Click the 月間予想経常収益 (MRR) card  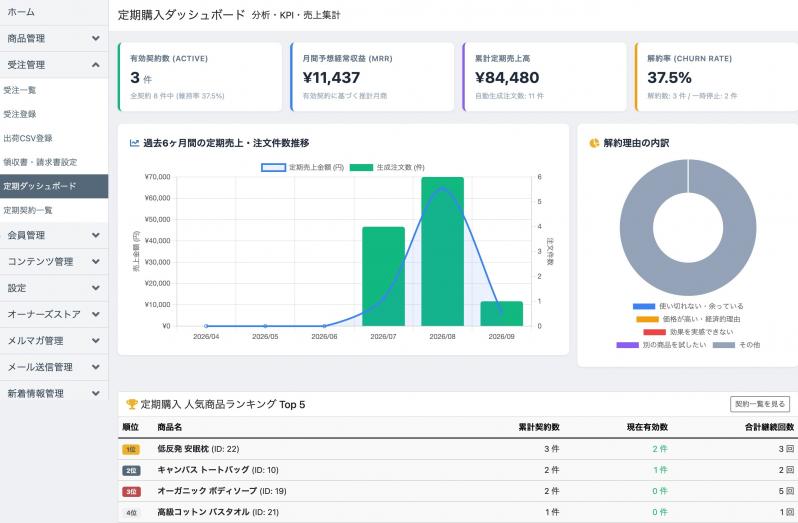click(x=372, y=77)
